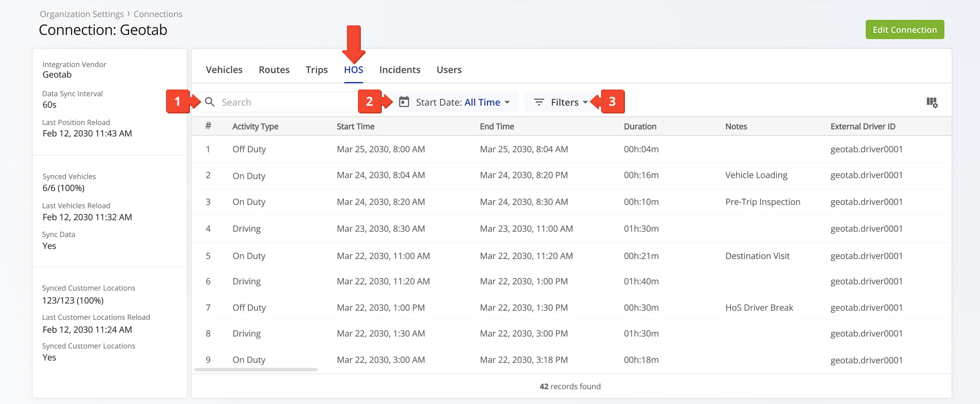The height and width of the screenshot is (404, 980).
Task: Focus the Search input field
Action: pos(282,102)
